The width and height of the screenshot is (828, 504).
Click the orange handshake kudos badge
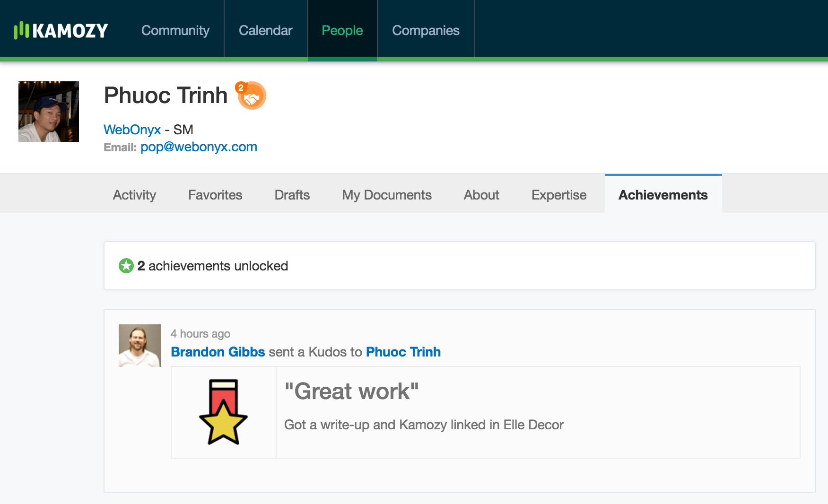pyautogui.click(x=251, y=96)
